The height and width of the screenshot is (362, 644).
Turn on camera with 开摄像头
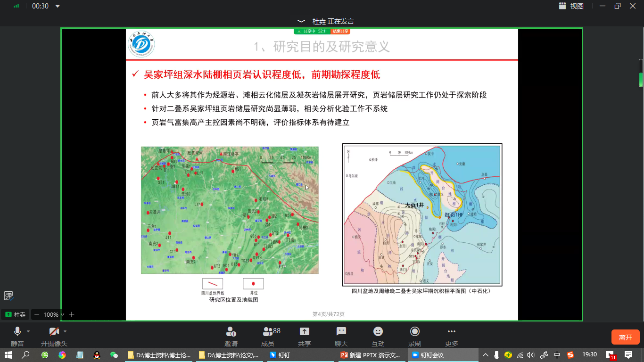click(x=54, y=332)
